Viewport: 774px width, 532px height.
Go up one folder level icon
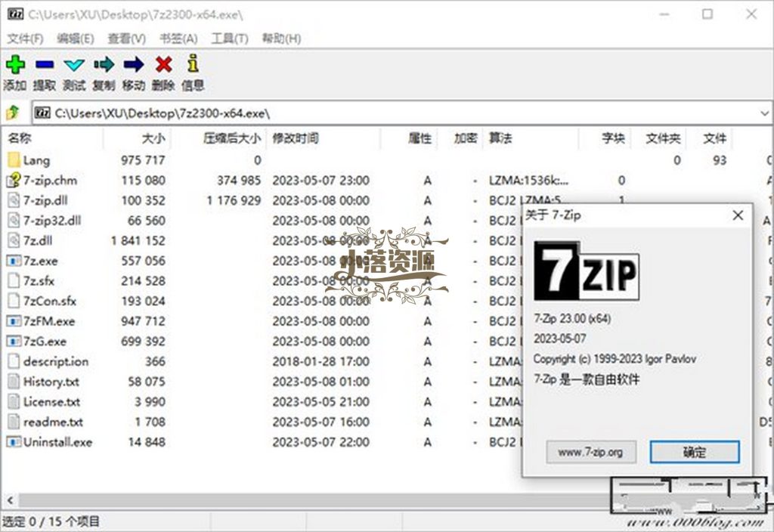(14, 113)
